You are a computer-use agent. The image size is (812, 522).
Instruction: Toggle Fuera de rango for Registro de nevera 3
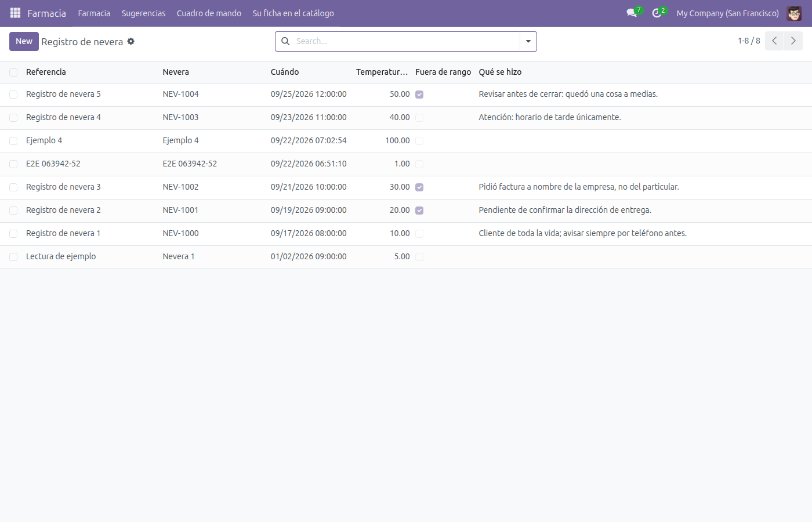[x=419, y=187]
